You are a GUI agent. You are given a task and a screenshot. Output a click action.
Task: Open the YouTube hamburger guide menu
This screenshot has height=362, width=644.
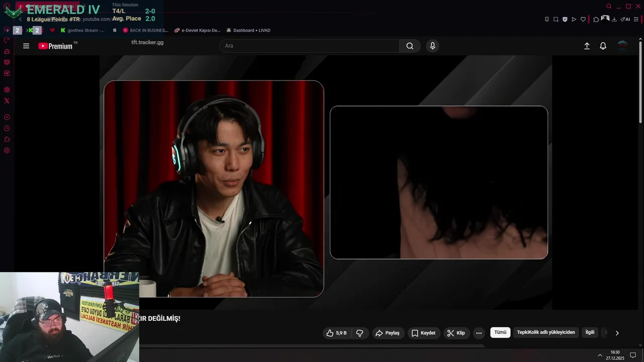(x=26, y=46)
